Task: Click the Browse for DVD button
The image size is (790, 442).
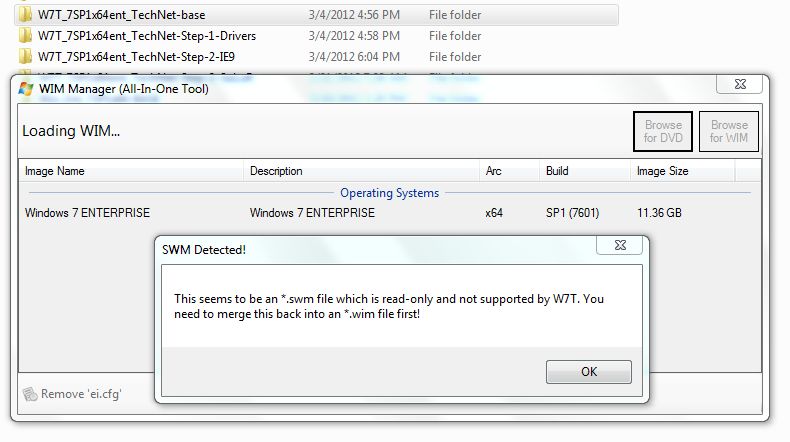Action: [x=663, y=132]
